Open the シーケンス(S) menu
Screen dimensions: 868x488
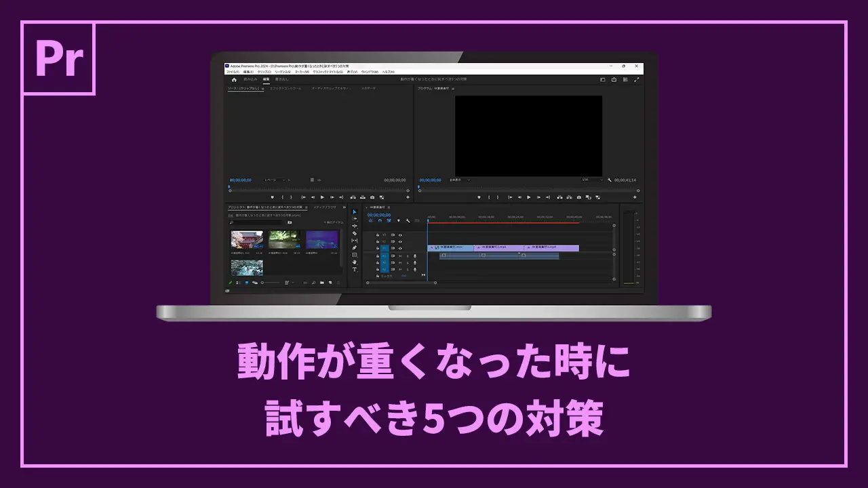click(x=283, y=72)
